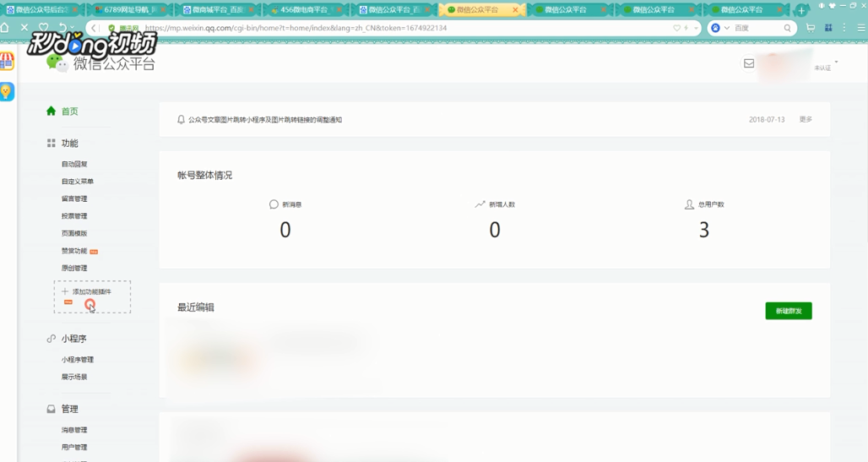Open the notice about 公众号文章图片跳转小程序
The height and width of the screenshot is (462, 868).
pyautogui.click(x=265, y=120)
